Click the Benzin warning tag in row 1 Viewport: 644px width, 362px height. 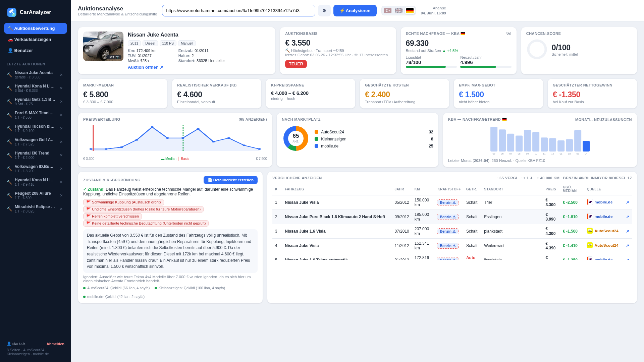pyautogui.click(x=447, y=202)
